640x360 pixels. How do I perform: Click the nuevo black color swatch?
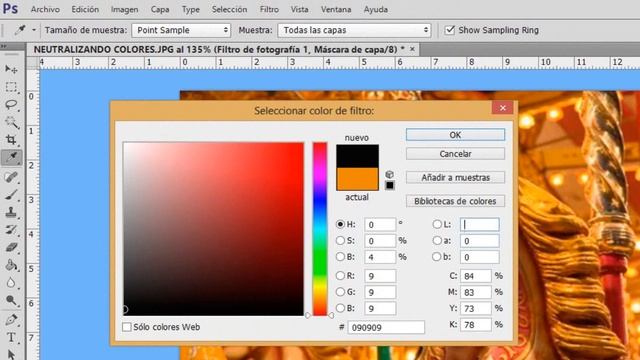pyautogui.click(x=357, y=156)
